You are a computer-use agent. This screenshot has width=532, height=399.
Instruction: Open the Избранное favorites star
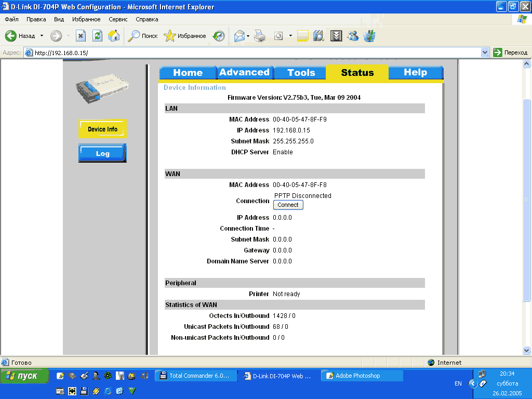(x=185, y=36)
